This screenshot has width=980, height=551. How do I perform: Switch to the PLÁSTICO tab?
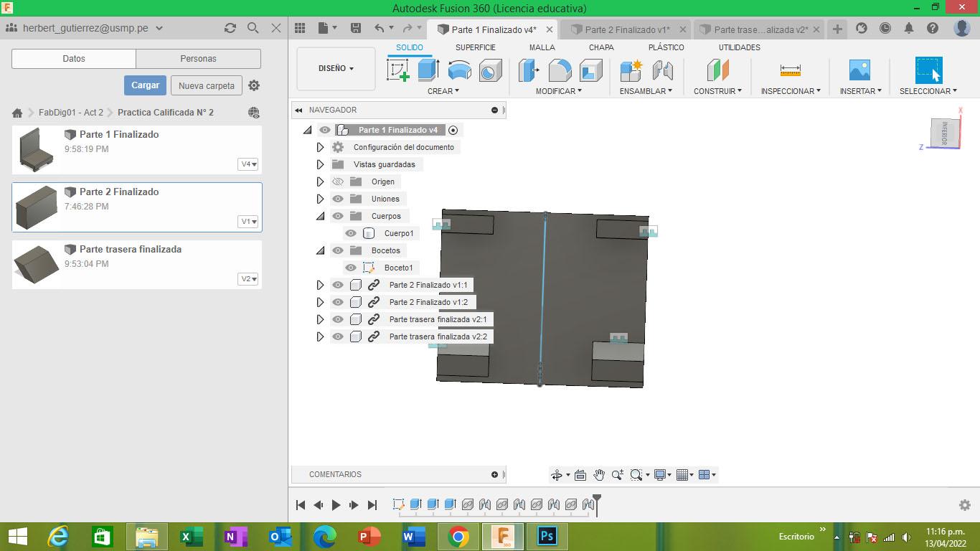[x=666, y=47]
